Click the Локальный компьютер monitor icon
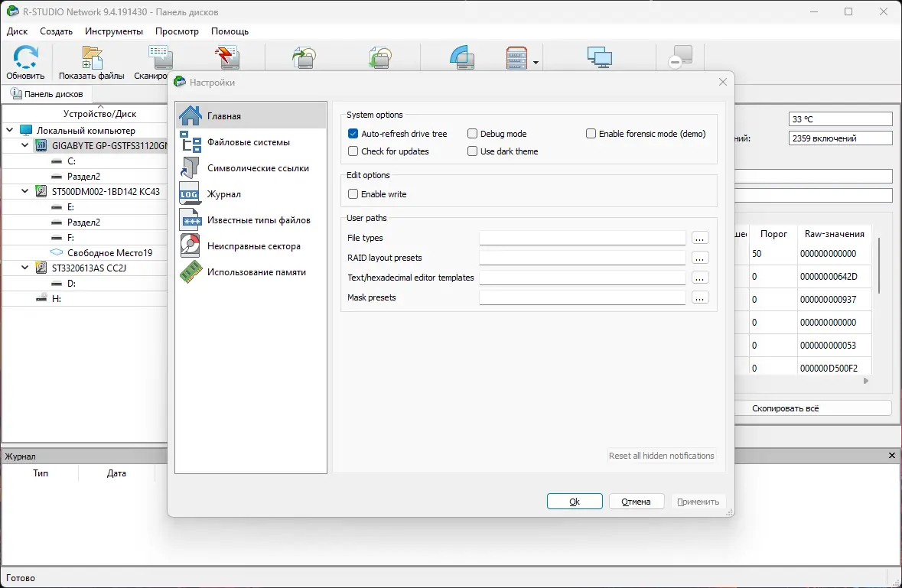902x588 pixels. pyautogui.click(x=26, y=131)
